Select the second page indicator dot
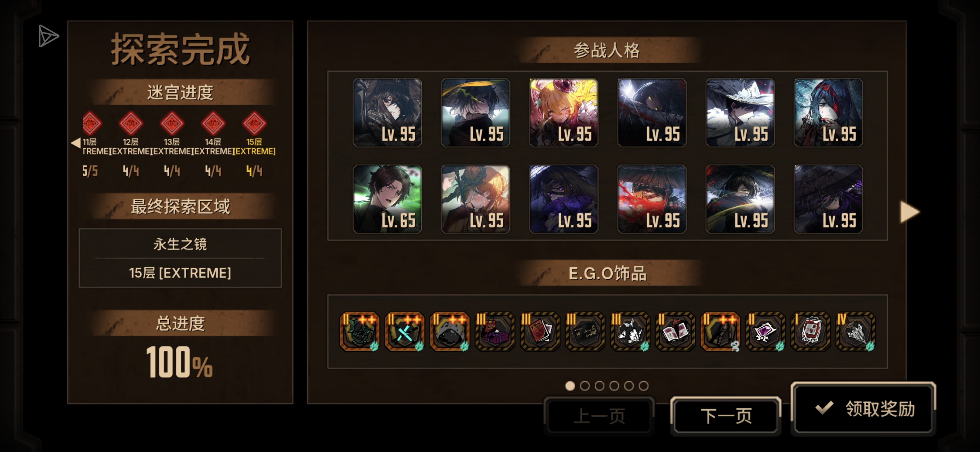Image resolution: width=980 pixels, height=452 pixels. (585, 386)
